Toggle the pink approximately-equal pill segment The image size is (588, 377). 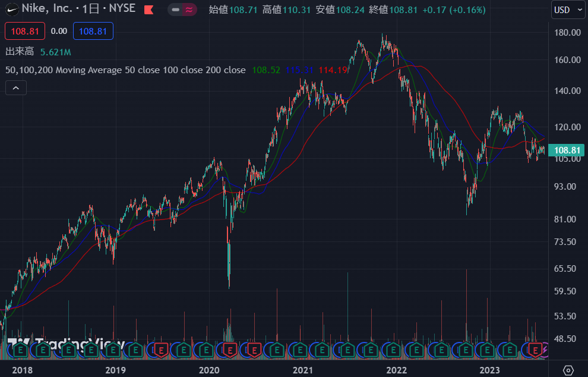point(189,10)
